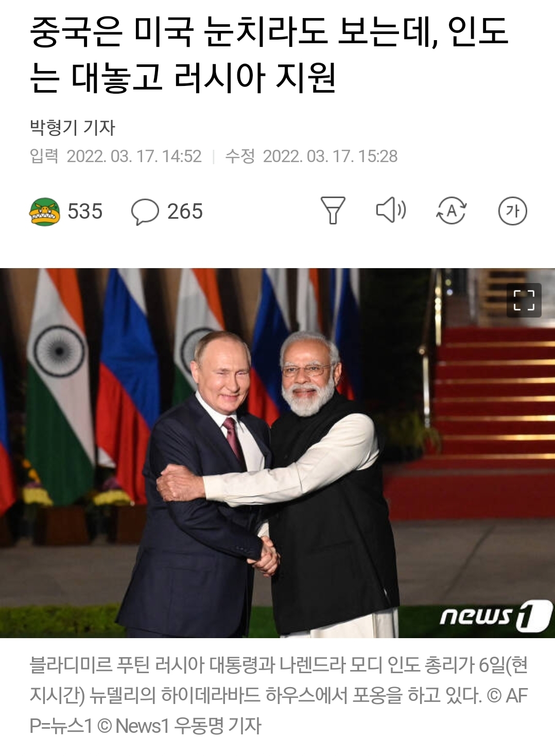The image size is (555, 756).
Task: Select the 265 comments count
Action: click(185, 212)
